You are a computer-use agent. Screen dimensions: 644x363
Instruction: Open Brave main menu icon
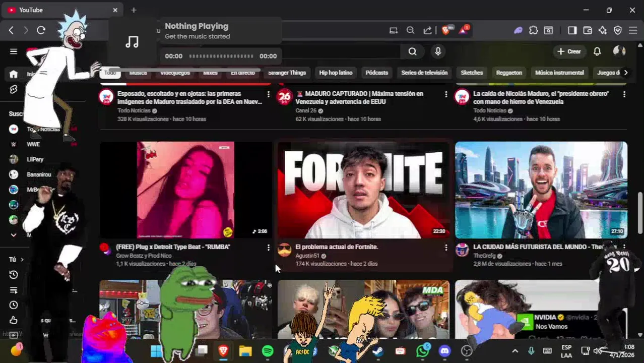pyautogui.click(x=633, y=30)
